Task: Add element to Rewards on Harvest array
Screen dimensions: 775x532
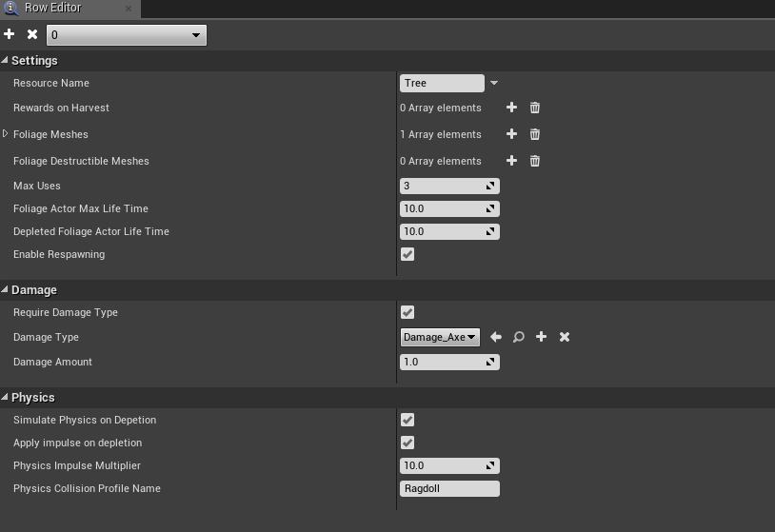Action: tap(511, 108)
